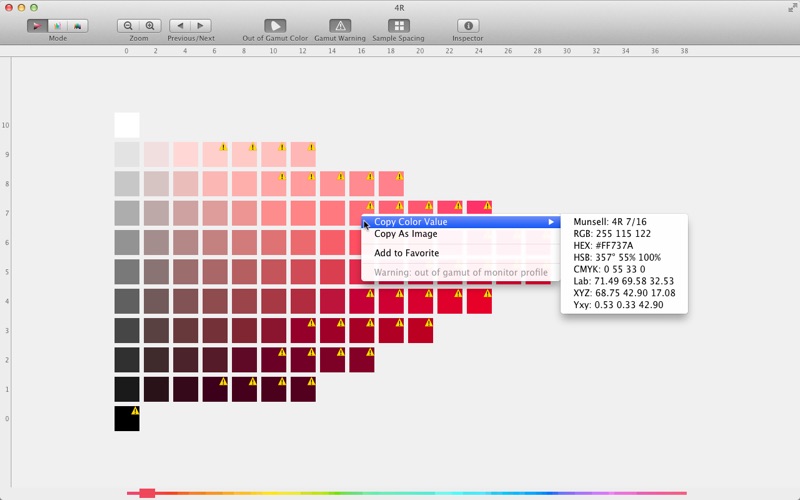Image resolution: width=800 pixels, height=500 pixels.
Task: Jump to green on the rainbow hue bar
Action: 337,493
